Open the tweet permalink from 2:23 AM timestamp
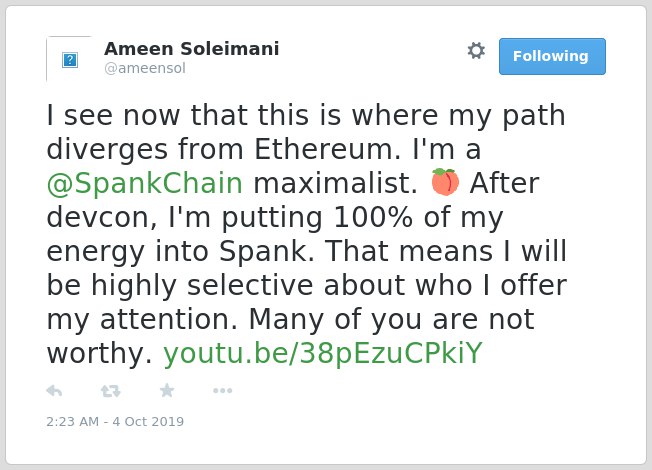This screenshot has width=652, height=470. click(x=73, y=421)
